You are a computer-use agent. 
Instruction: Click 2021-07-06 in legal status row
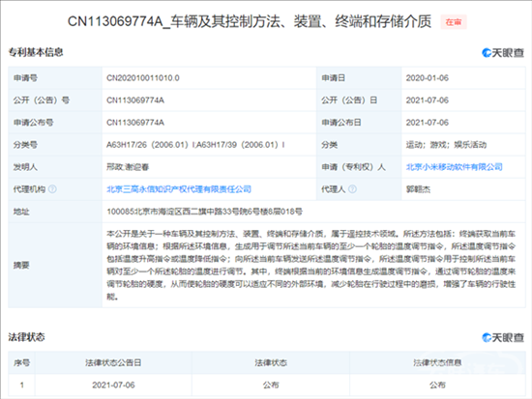tap(113, 385)
